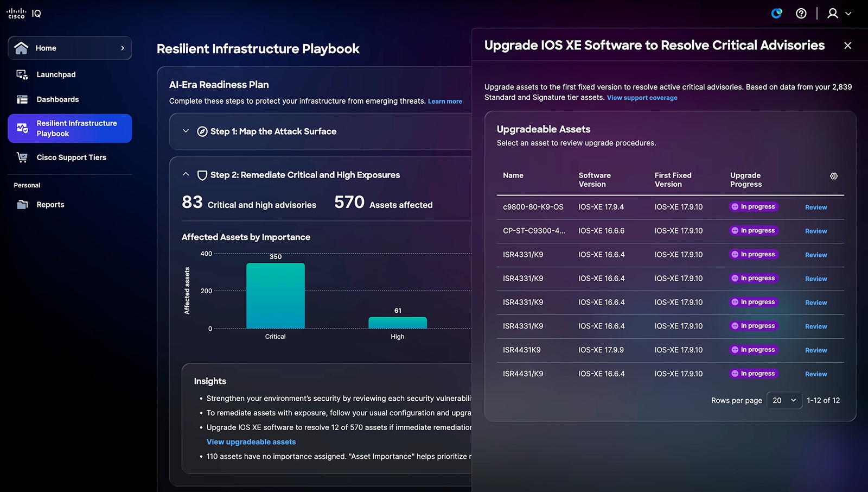Open table column settings gear
868x492 pixels.
(x=834, y=176)
